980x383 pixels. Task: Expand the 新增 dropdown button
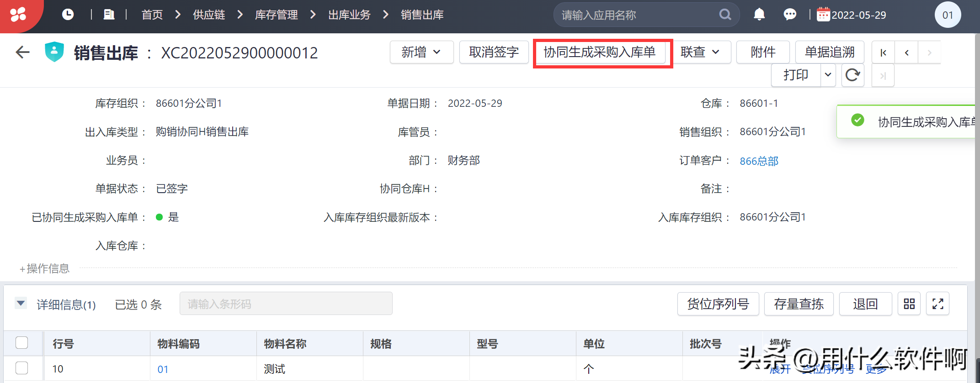(421, 52)
